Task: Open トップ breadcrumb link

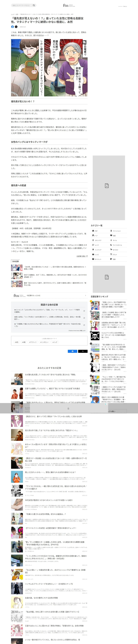Action: coord(13,14)
